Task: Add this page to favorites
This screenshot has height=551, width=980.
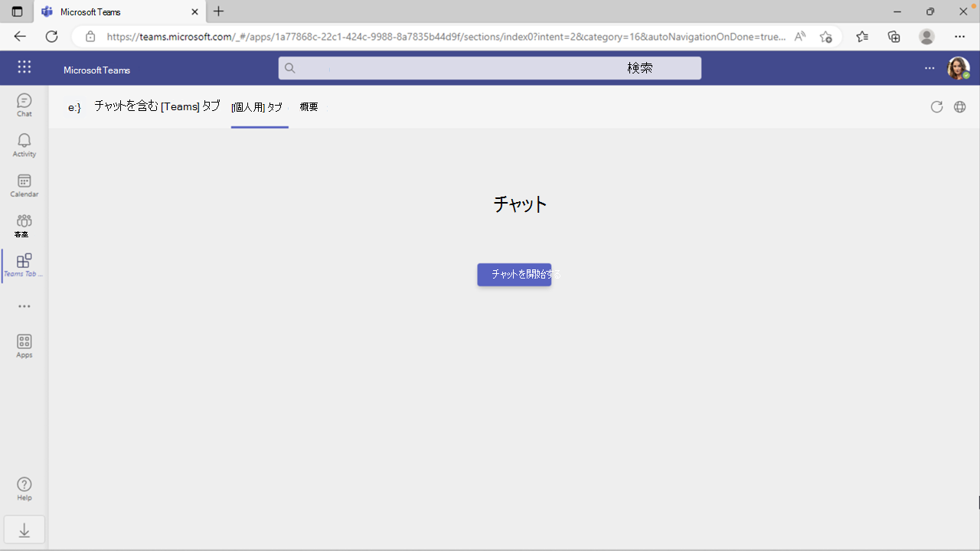Action: [825, 37]
